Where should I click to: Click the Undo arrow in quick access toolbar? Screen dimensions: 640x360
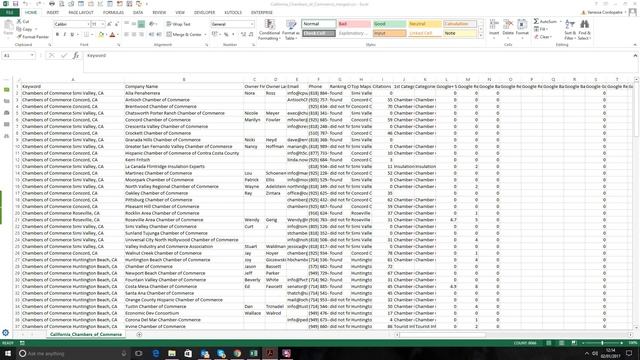(25, 4)
